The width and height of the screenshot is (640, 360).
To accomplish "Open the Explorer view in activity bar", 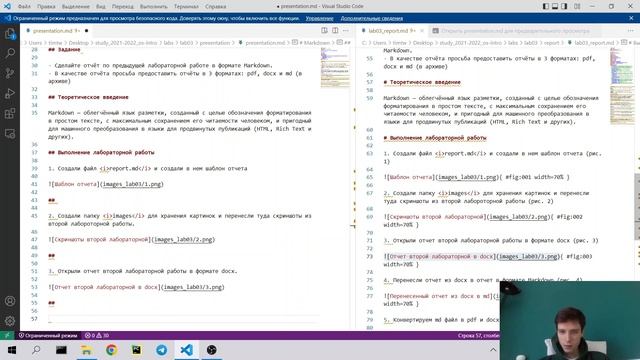I will (x=10, y=33).
